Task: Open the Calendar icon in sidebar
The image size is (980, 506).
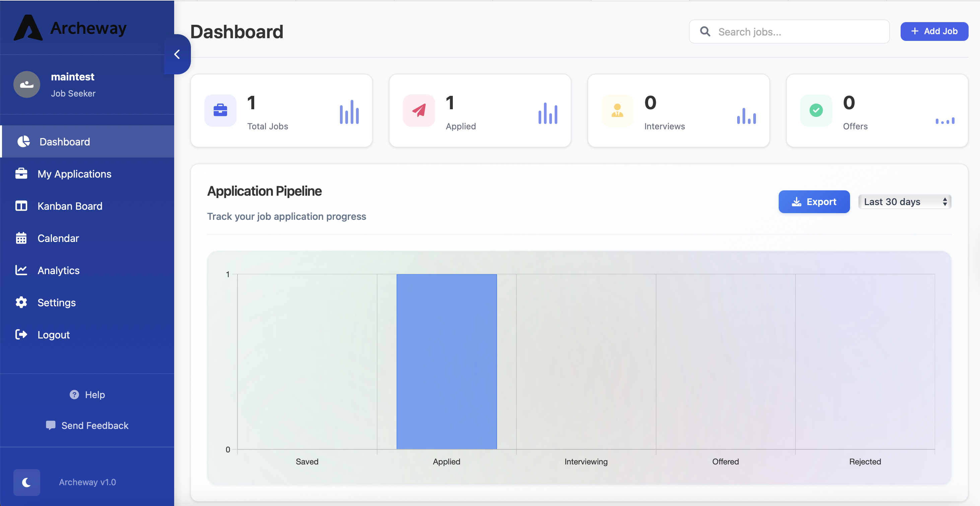Action: 21,238
